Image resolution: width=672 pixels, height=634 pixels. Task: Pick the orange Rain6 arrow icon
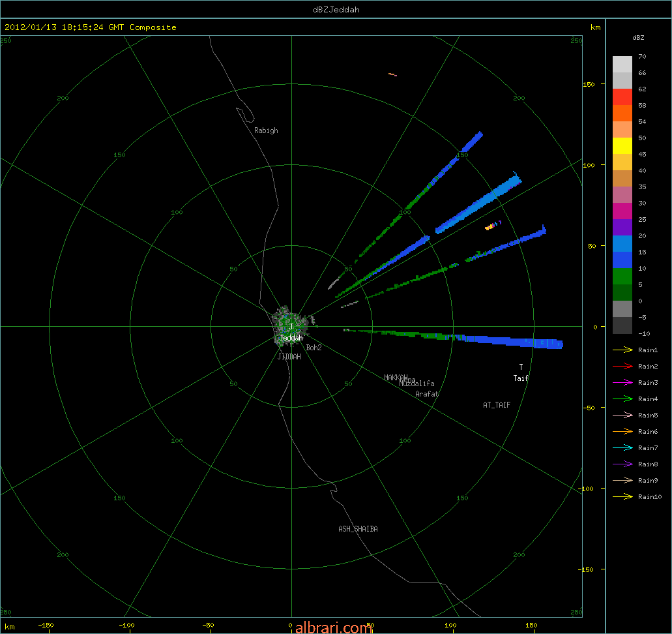point(622,432)
